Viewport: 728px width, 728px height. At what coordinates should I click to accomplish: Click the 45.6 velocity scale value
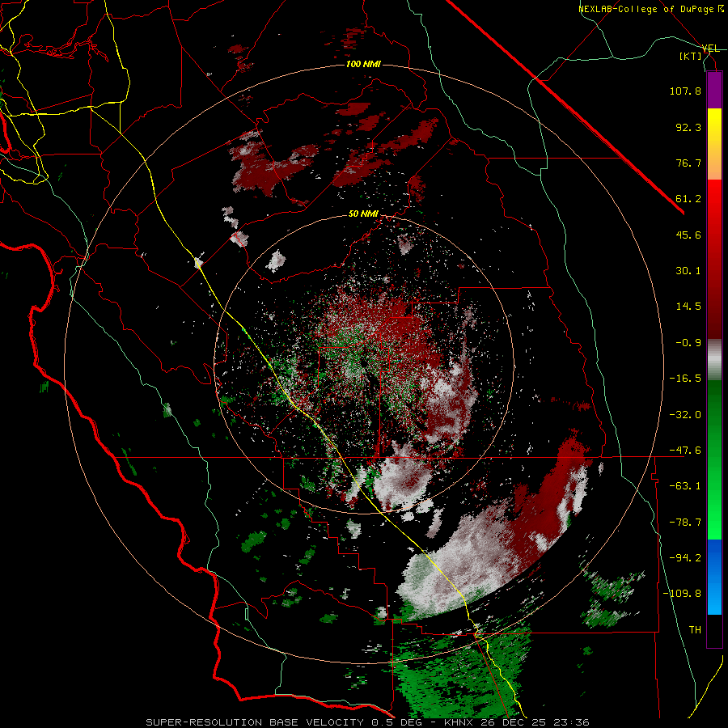[688, 235]
